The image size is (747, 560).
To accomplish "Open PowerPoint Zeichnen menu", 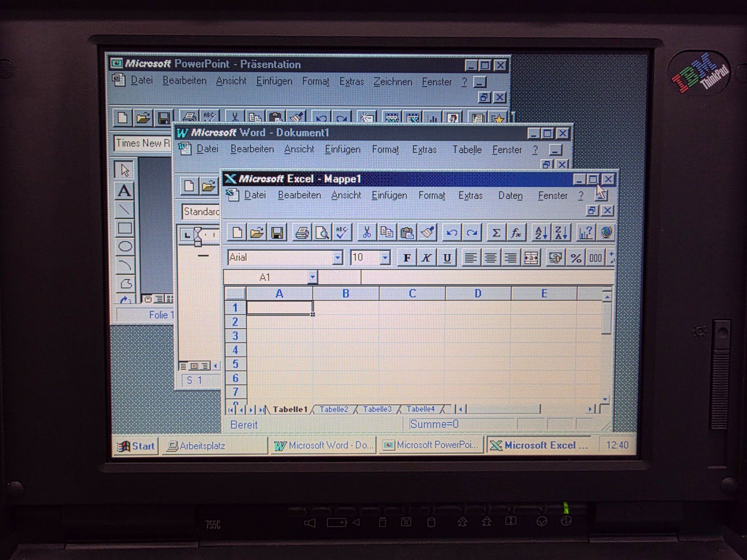I will point(393,82).
